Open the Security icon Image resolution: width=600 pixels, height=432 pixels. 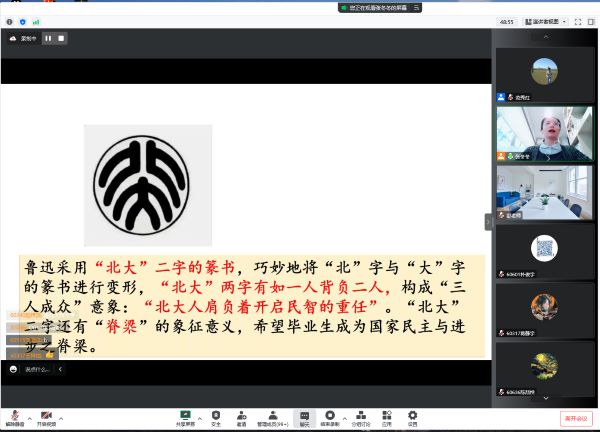click(x=215, y=416)
